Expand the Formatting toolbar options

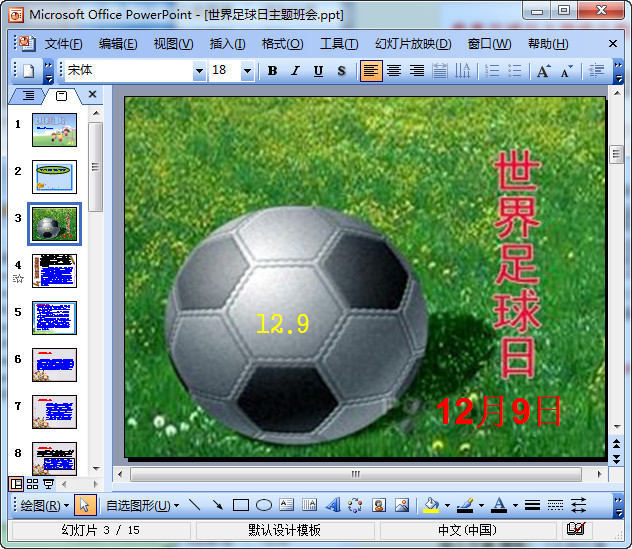tap(618, 71)
